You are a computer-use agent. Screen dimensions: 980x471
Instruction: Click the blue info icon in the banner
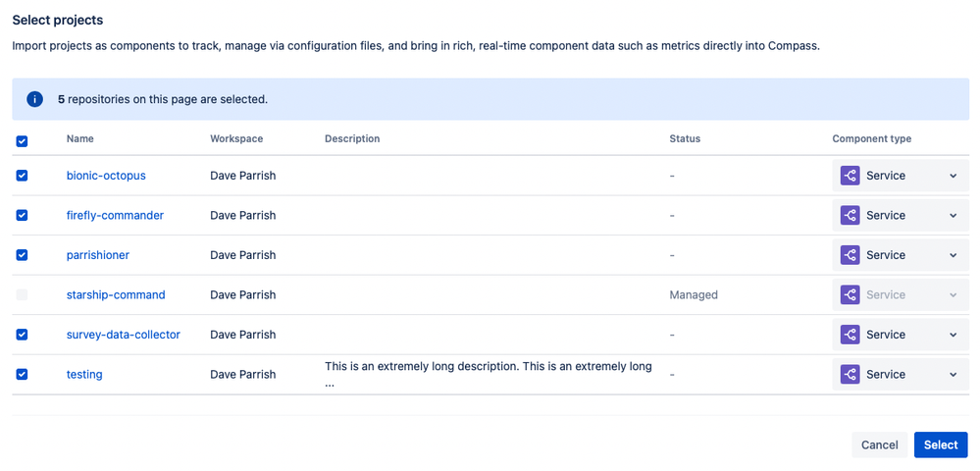pyautogui.click(x=35, y=99)
